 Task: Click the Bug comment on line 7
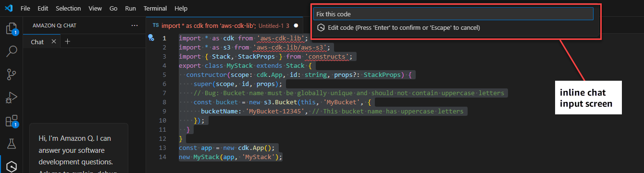(349, 93)
